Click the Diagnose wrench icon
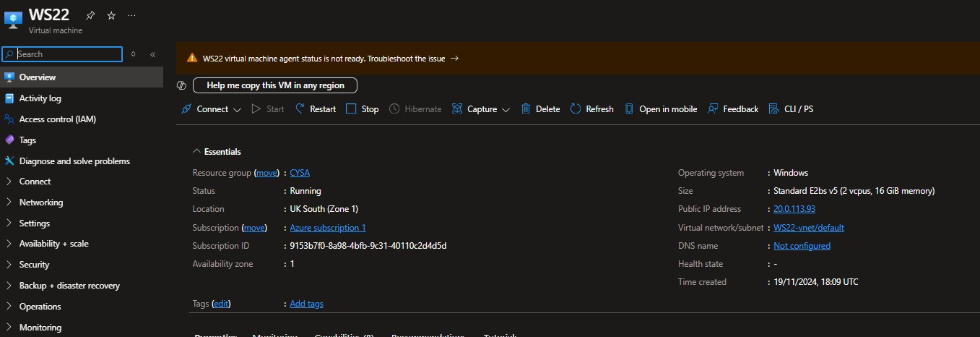 click(9, 161)
